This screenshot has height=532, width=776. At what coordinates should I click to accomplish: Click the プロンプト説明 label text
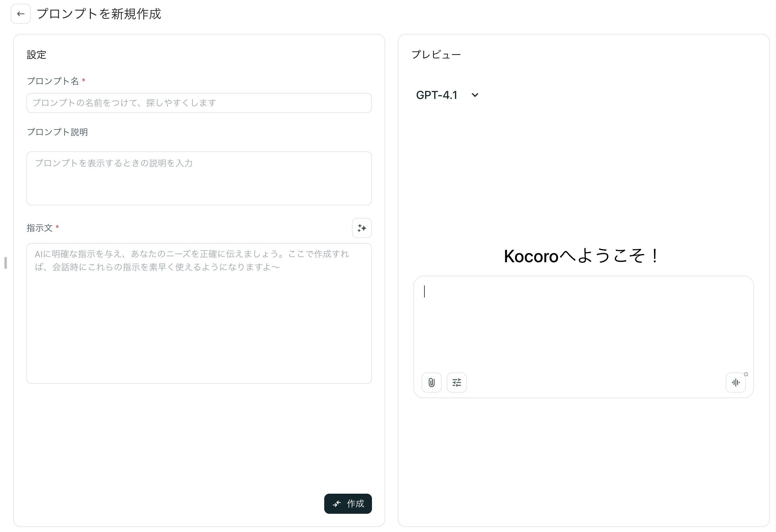coord(57,132)
